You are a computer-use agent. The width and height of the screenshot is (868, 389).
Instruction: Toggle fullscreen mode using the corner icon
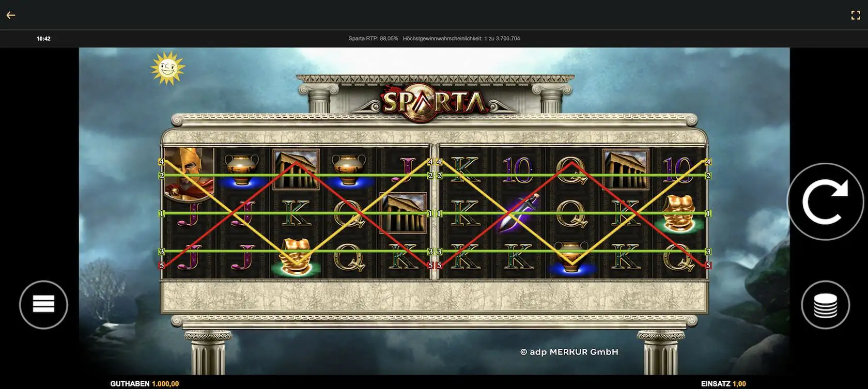click(856, 15)
